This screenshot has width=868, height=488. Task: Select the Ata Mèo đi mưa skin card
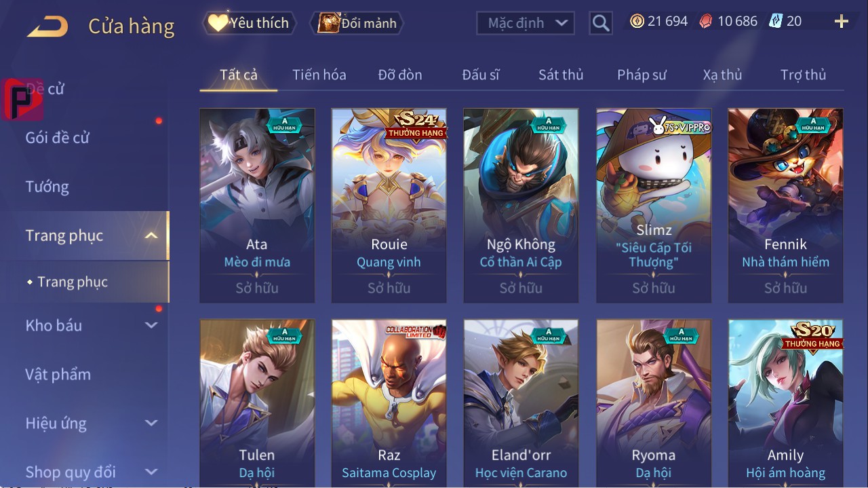tap(257, 206)
